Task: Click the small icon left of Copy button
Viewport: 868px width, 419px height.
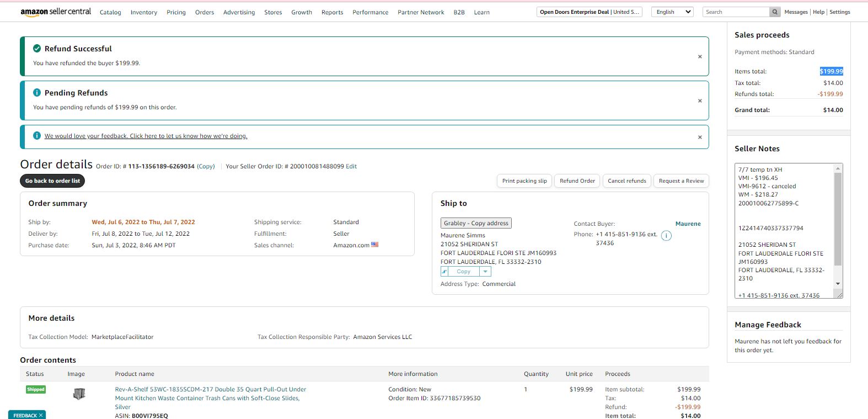Action: [444, 272]
